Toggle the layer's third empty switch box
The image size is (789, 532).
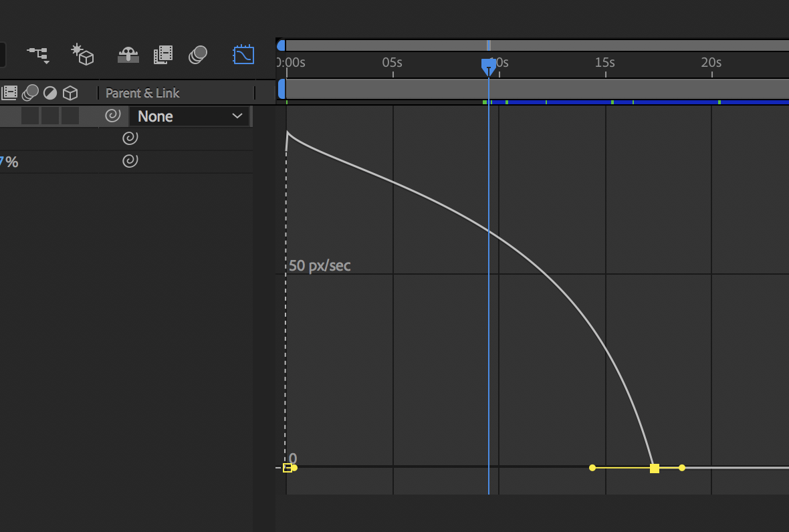[x=70, y=116]
